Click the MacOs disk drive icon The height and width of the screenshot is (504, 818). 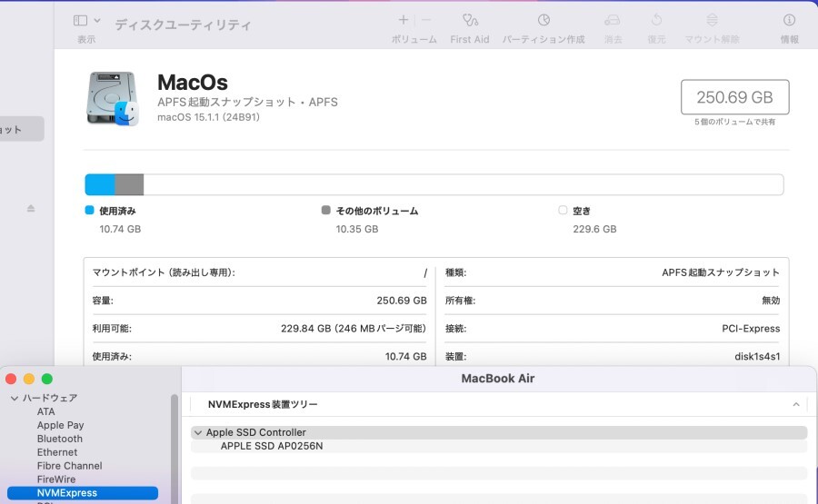coord(113,98)
